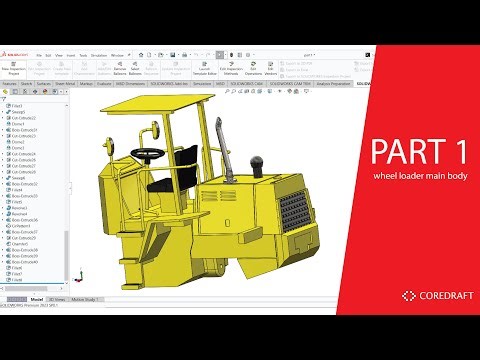Screen dimensions: 480x360
Task: Open the Options gear icon
Action: coord(248,55)
